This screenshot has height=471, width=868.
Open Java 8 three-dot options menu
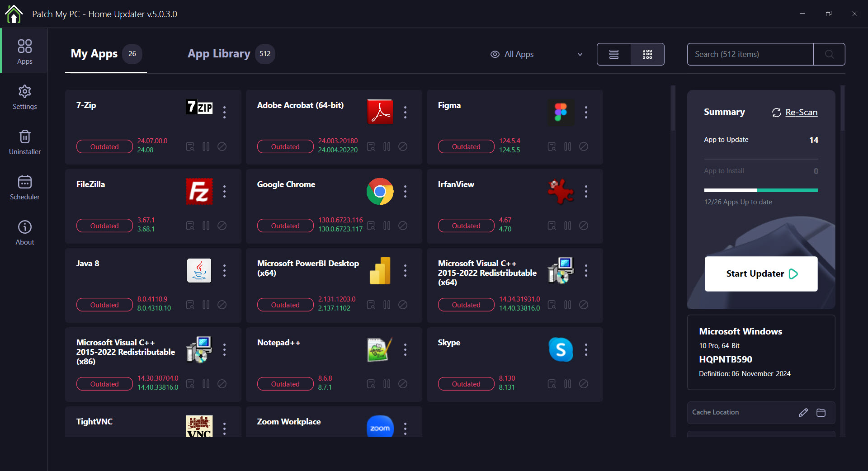pos(224,270)
